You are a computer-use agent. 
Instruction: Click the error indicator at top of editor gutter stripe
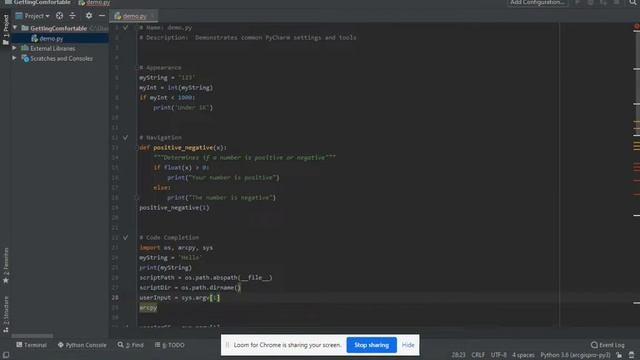pos(636,27)
